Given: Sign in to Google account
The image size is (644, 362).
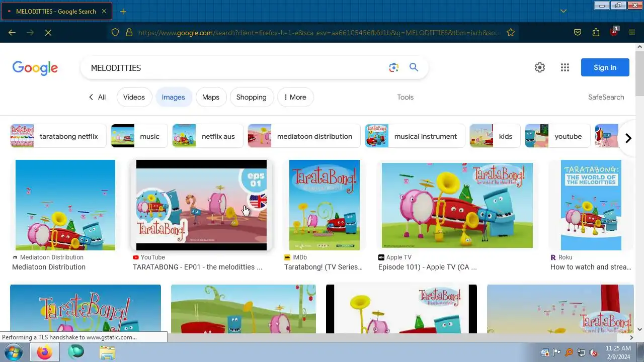Looking at the screenshot, I should pyautogui.click(x=605, y=67).
